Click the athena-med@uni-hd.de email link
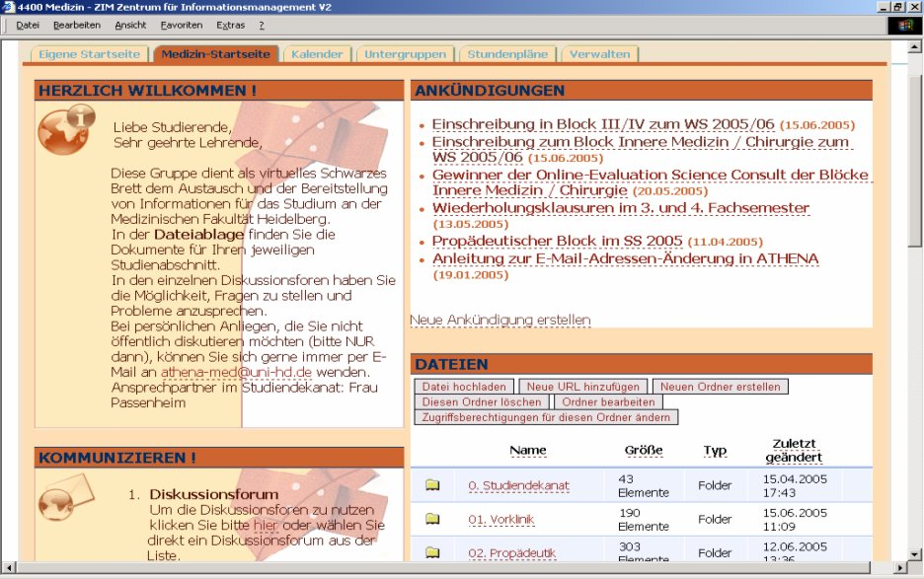Image resolution: width=924 pixels, height=579 pixels. point(236,373)
